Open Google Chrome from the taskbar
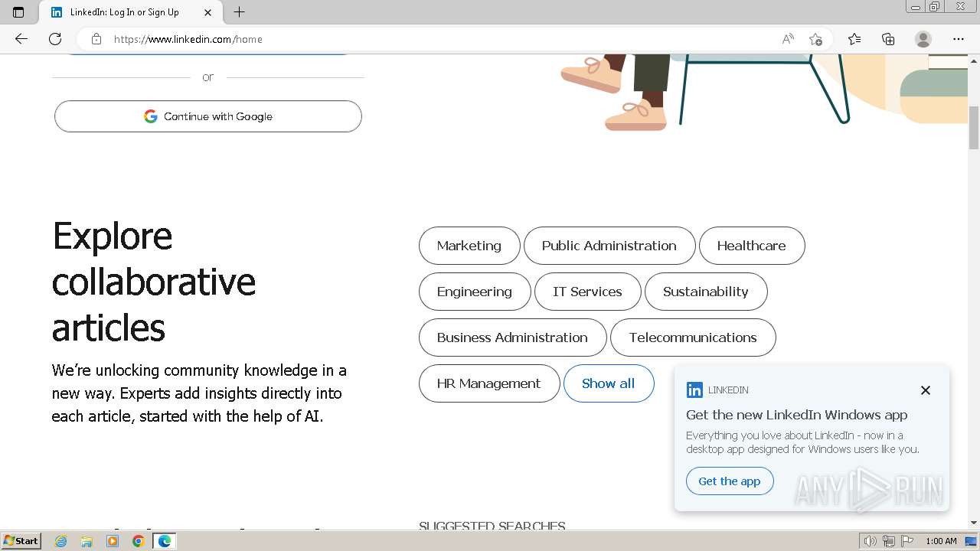The image size is (980, 551). point(139,541)
